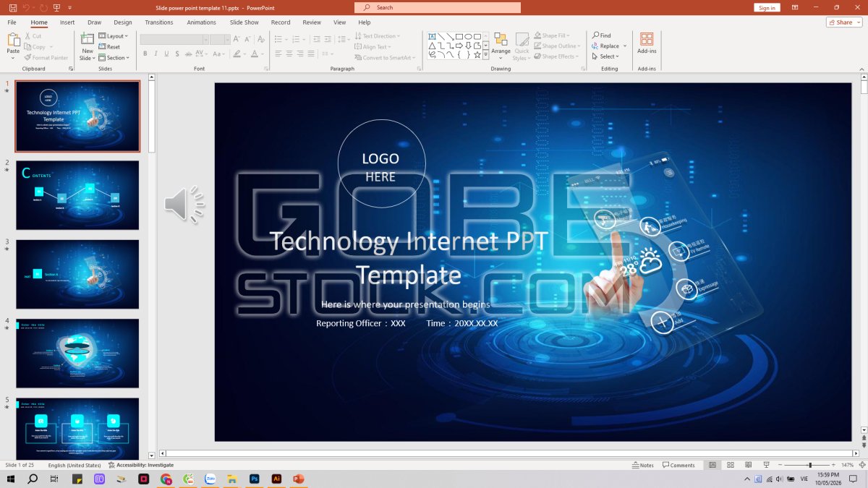The image size is (868, 488).
Task: Open Ribbon Display Options in title bar
Action: [795, 7]
